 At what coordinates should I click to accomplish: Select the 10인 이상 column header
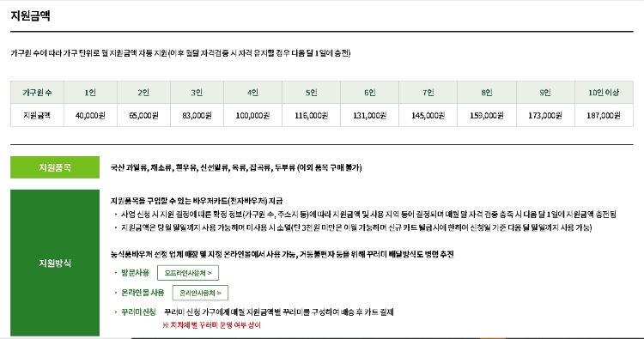604,93
